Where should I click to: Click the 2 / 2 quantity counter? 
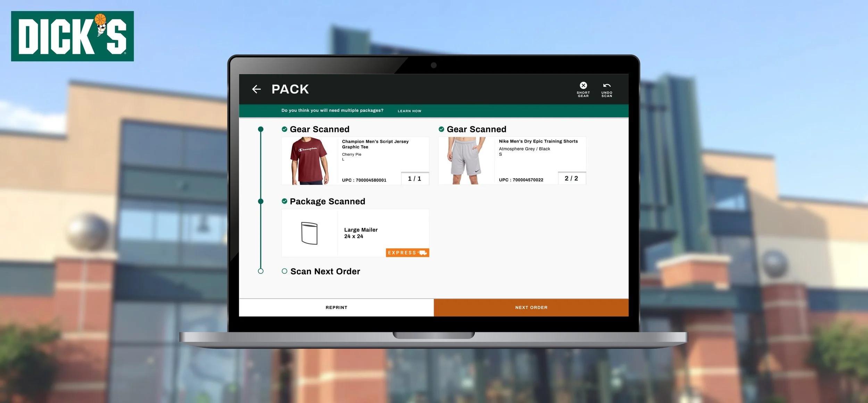tap(571, 178)
